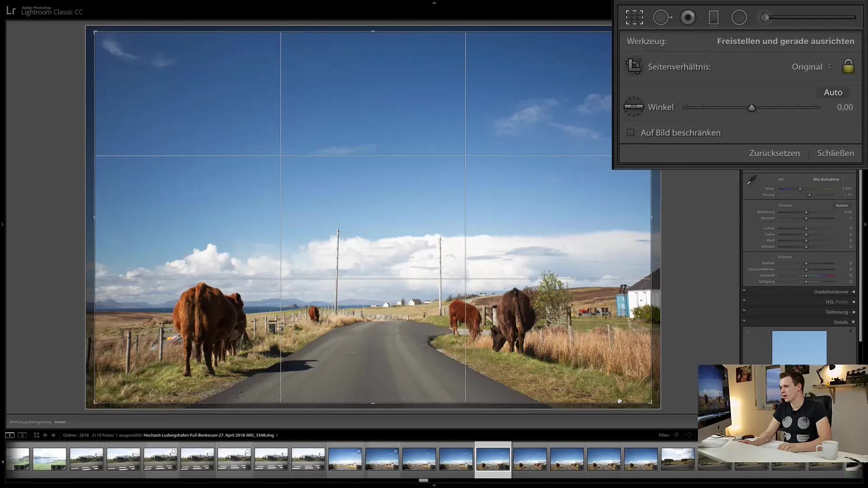Screen dimensions: 868x488
Task: Show the left panel via edge arrow
Action: coord(2,224)
